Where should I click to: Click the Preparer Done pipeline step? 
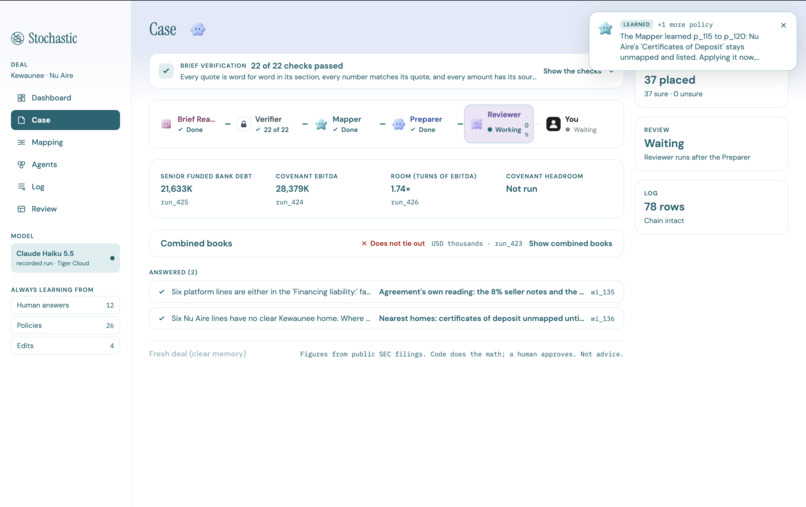click(x=417, y=124)
